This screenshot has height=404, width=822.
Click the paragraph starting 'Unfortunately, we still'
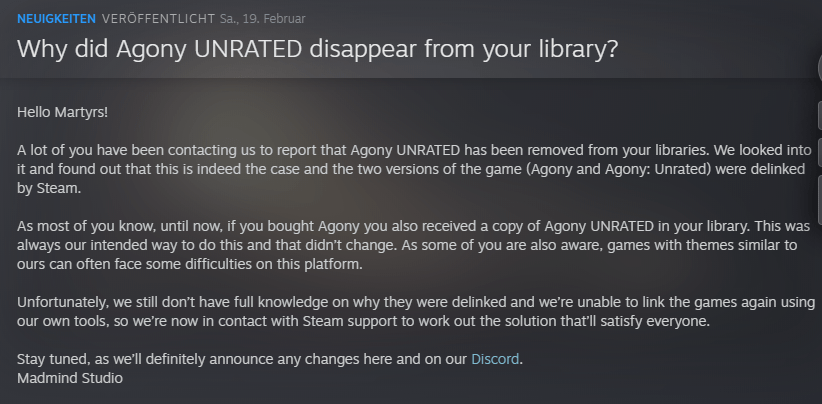pos(416,312)
